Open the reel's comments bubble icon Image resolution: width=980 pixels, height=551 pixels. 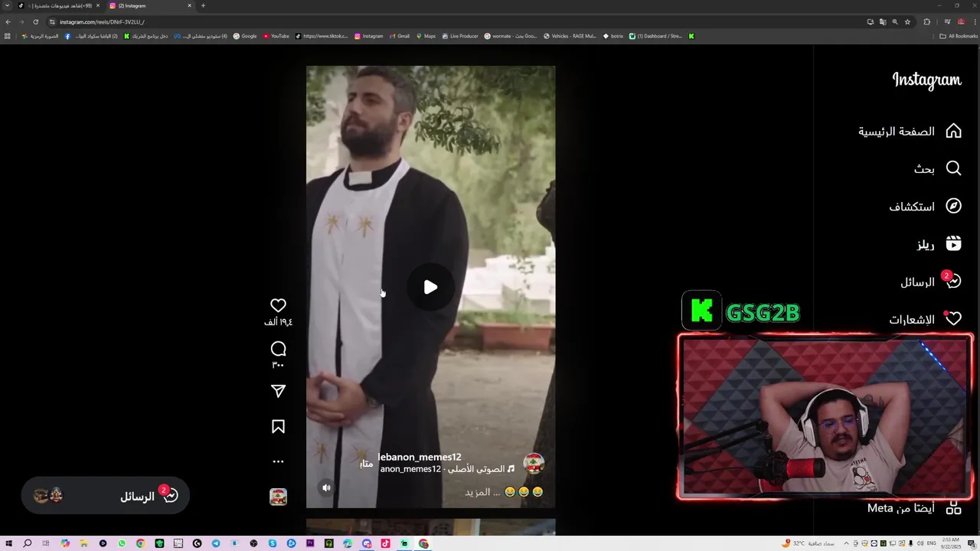(279, 349)
